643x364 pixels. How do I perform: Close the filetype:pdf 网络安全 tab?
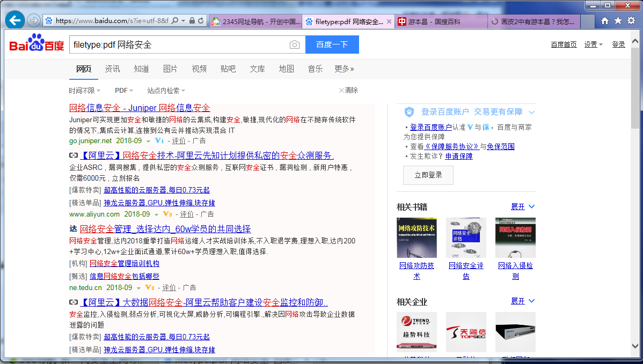(x=389, y=21)
